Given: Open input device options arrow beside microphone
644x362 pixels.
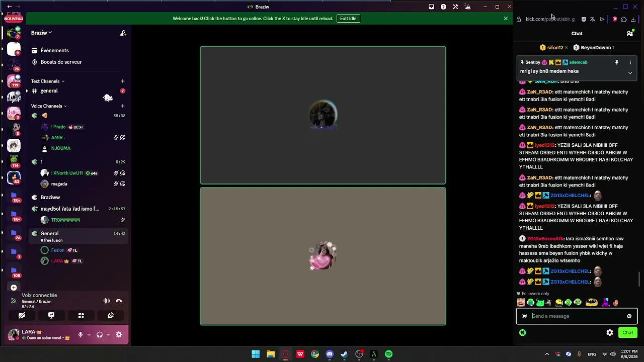Looking at the screenshot, I should [x=89, y=335].
